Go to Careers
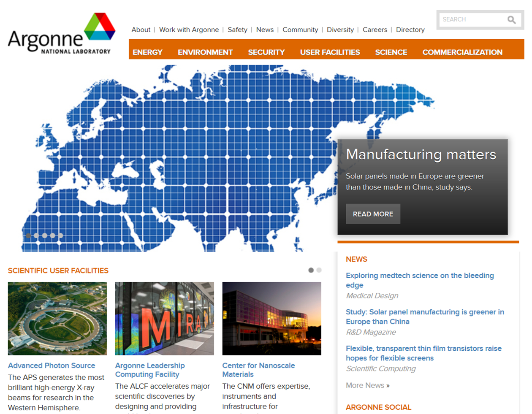The height and width of the screenshot is (414, 532). tap(375, 30)
